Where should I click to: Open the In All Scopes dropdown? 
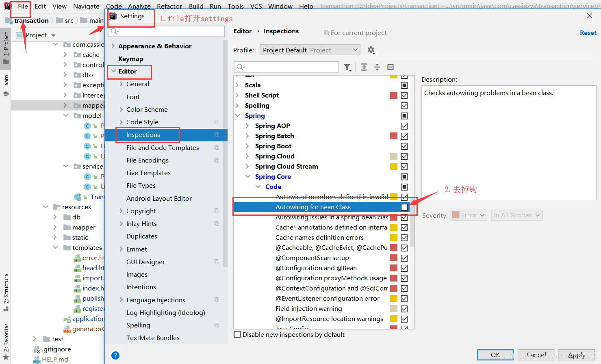[516, 215]
